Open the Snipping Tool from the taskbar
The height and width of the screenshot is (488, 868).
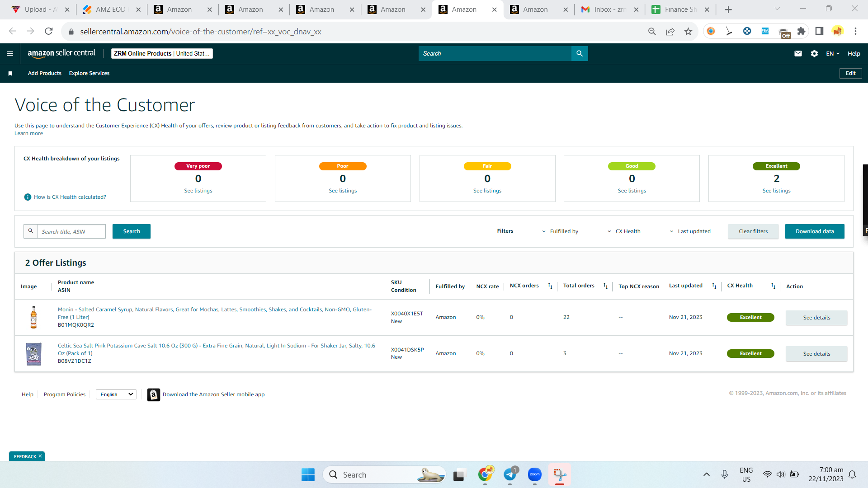560,474
